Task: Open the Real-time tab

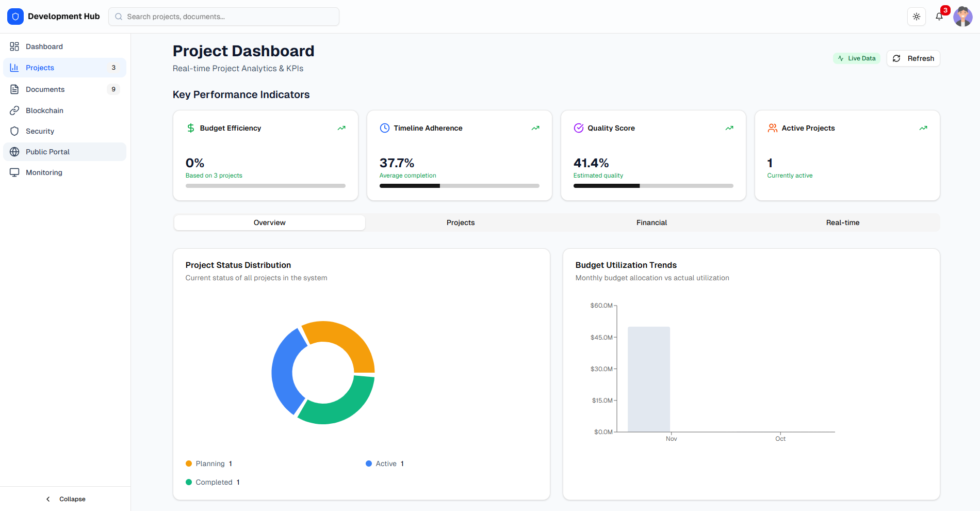Action: click(x=842, y=222)
